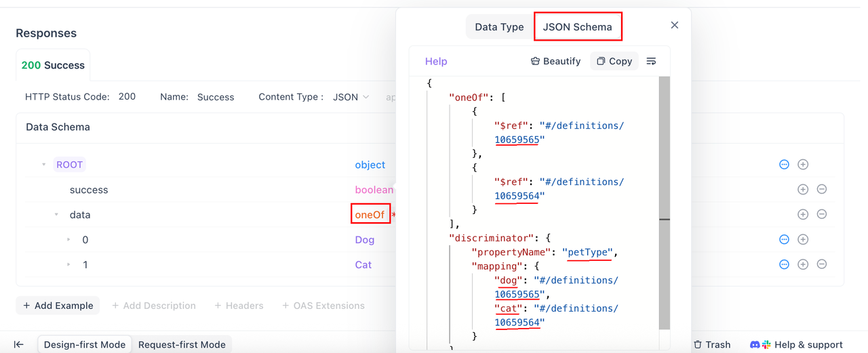Open the Help link in schema editor
868x353 pixels.
point(436,61)
